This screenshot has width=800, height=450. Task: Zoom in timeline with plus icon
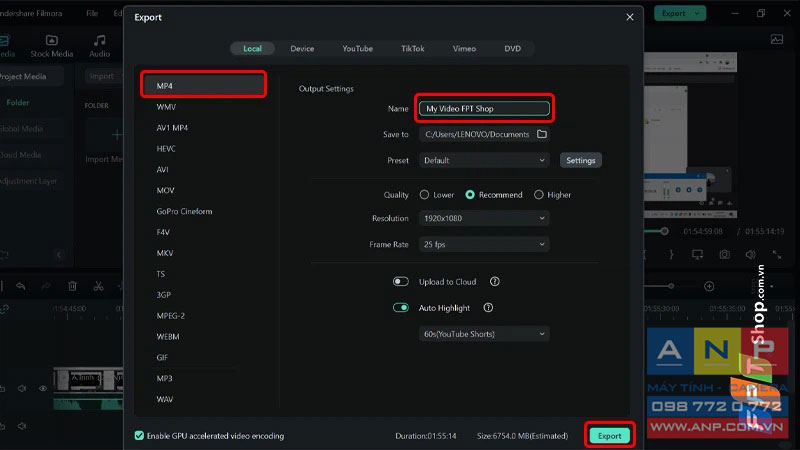pyautogui.click(x=709, y=286)
